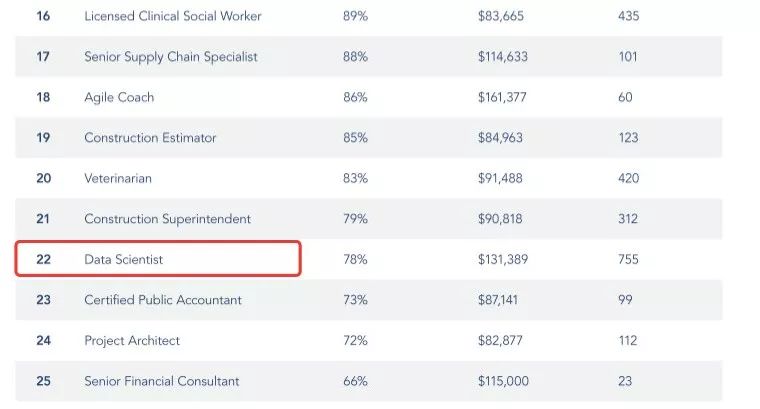The height and width of the screenshot is (409, 760).
Task: Select Senior Supply Chain Specialist job title
Action: [170, 57]
